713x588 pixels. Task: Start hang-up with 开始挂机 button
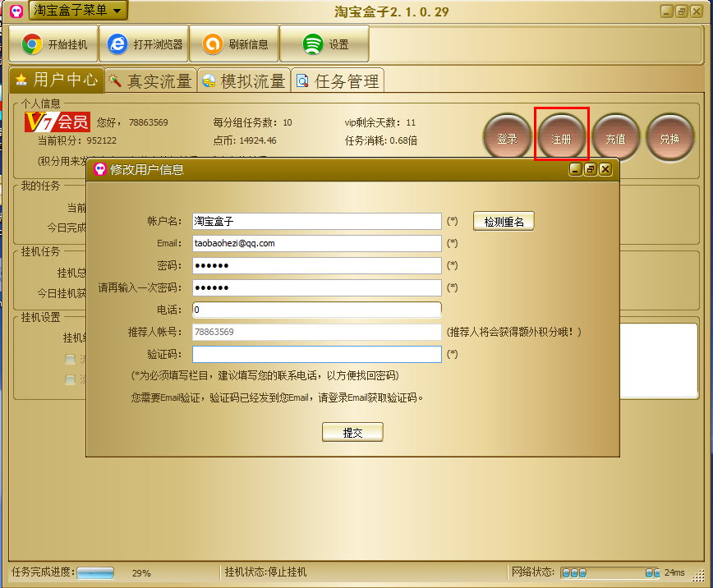(53, 44)
